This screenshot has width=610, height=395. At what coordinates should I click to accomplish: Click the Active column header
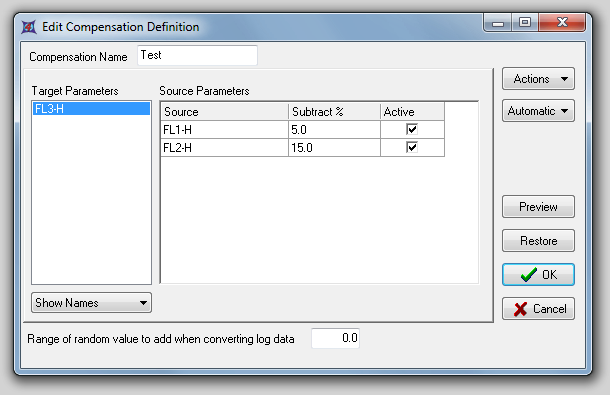coord(412,112)
